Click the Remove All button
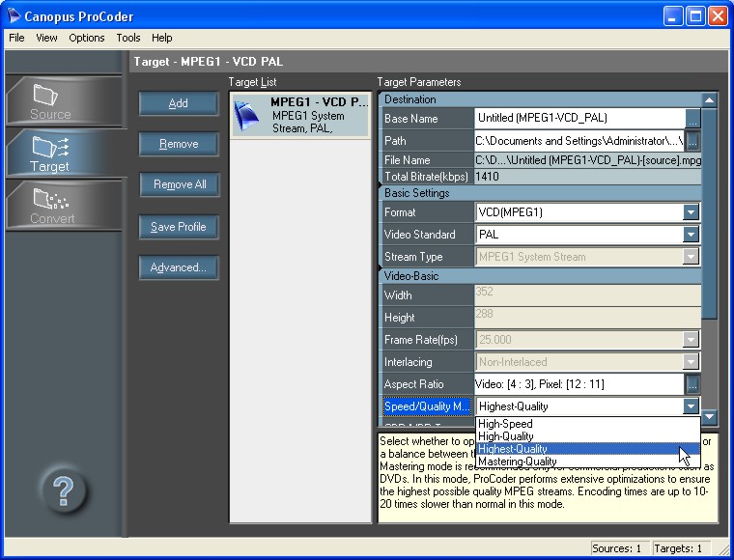The width and height of the screenshot is (734, 560). tap(180, 184)
